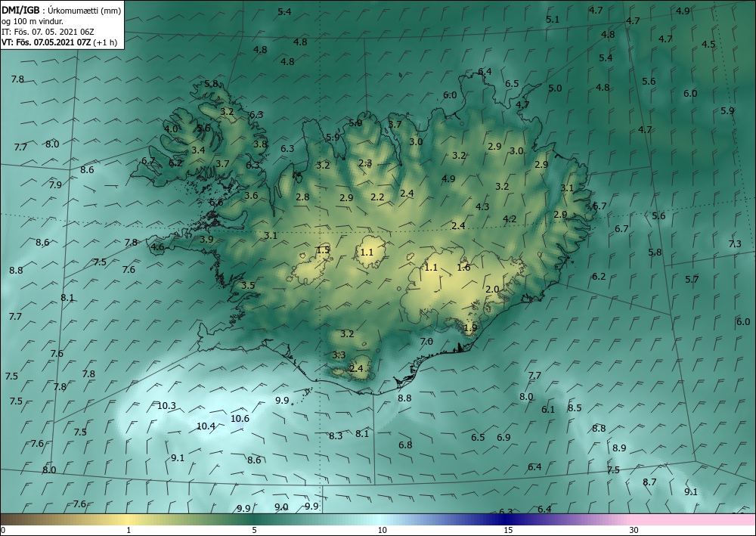
Task: Select the 2.8 value in northwest Iceland
Action: click(303, 197)
